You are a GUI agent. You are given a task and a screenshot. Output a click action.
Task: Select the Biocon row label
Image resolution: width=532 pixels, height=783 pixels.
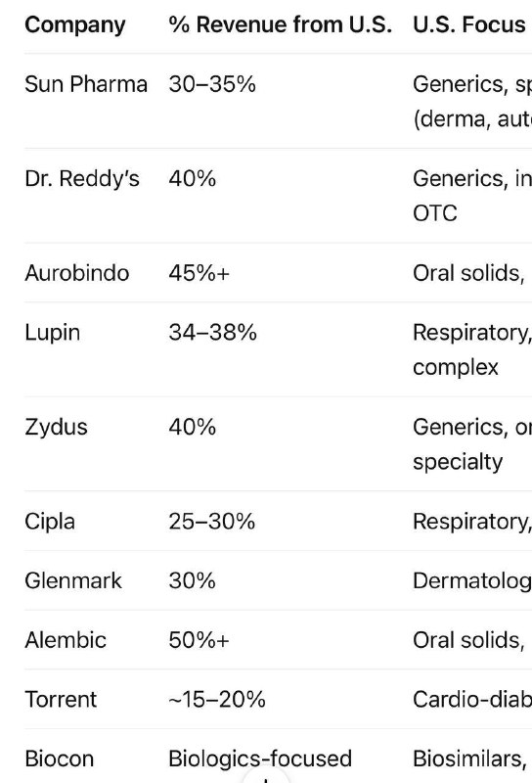click(60, 759)
